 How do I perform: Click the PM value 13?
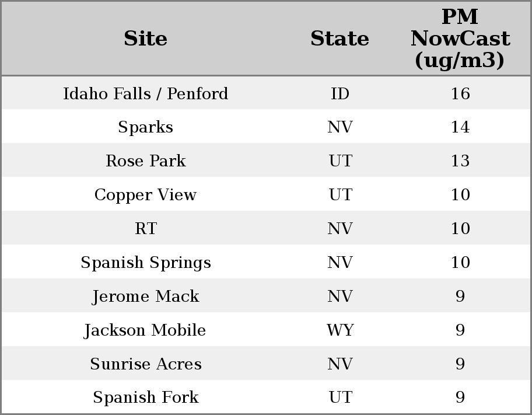460,161
